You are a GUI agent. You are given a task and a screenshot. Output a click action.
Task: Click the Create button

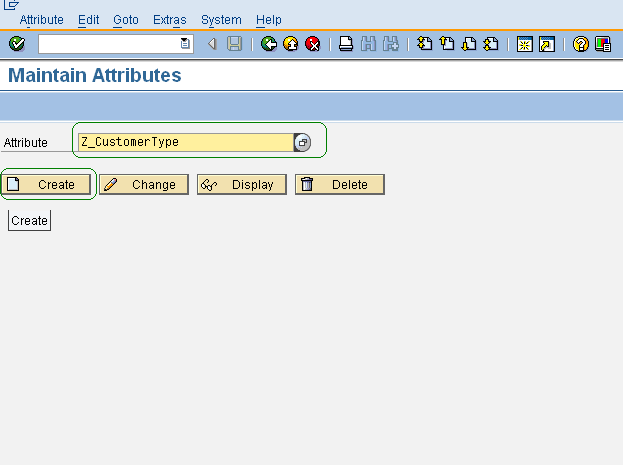pos(46,184)
